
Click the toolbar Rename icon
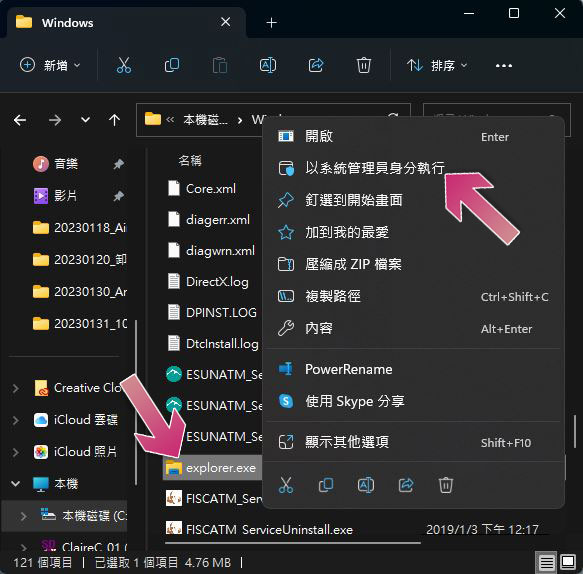tap(268, 65)
